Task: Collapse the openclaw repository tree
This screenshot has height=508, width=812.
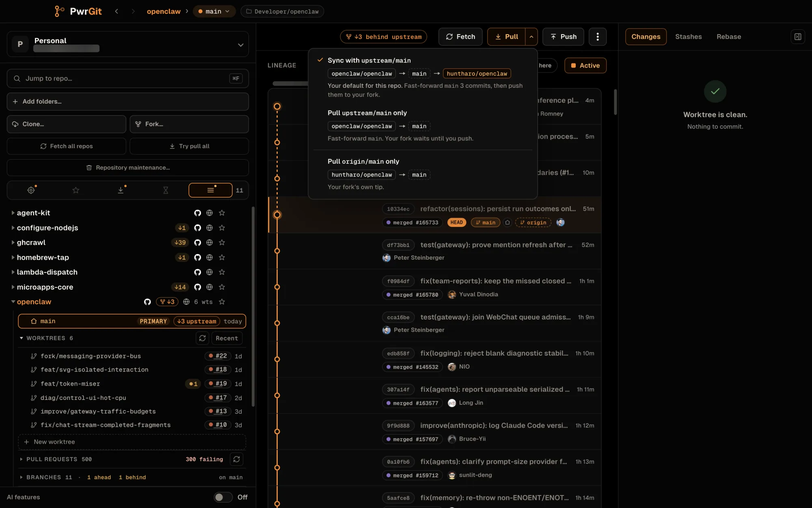Action: pos(13,302)
